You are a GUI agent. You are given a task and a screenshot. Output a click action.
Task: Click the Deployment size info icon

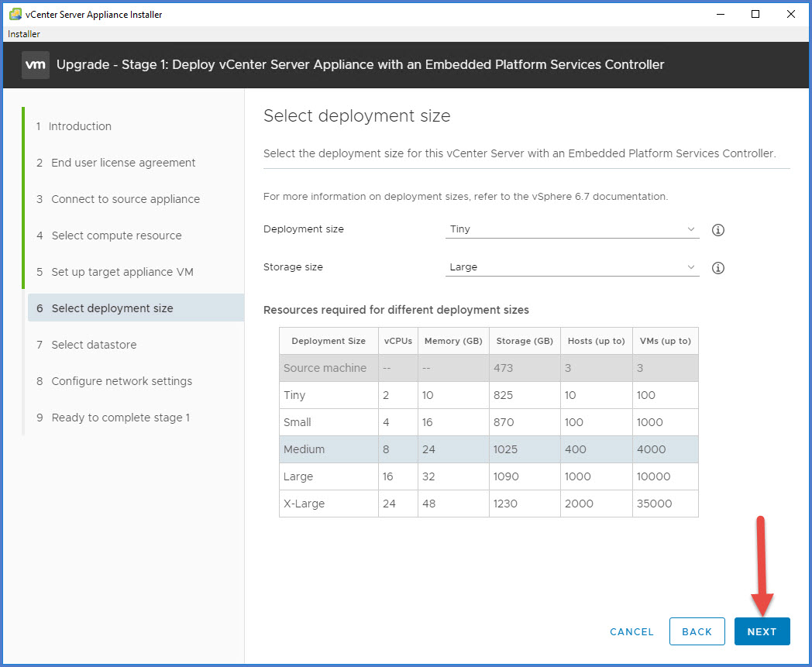(717, 230)
